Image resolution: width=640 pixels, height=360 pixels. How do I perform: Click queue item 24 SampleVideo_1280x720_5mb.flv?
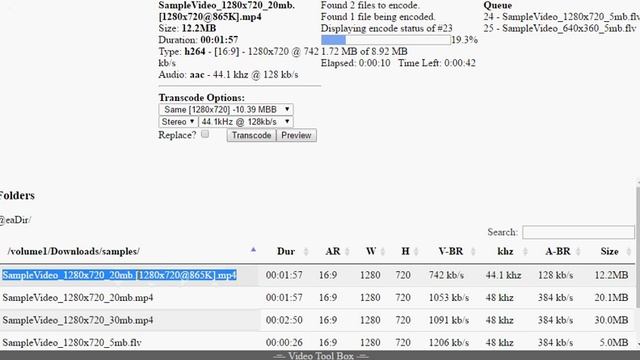562,17
